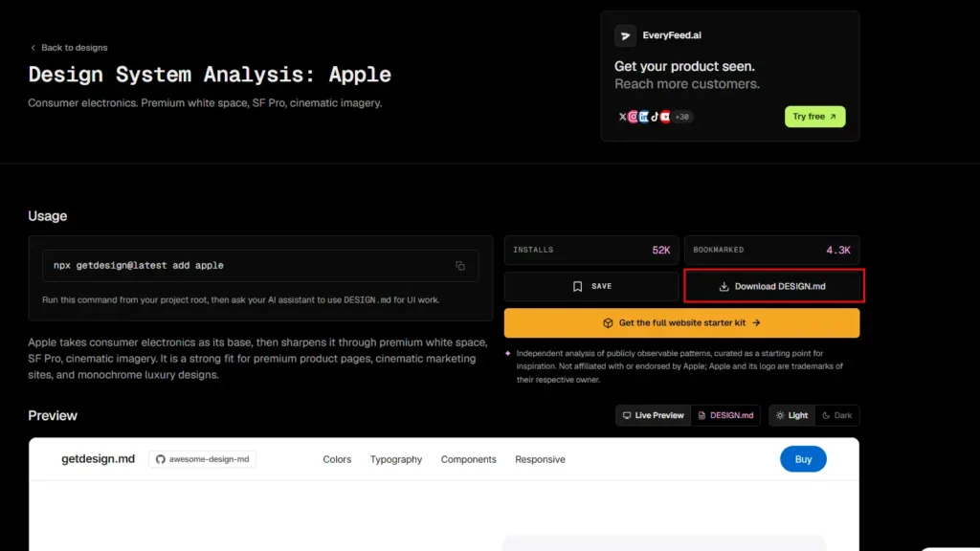980x551 pixels.
Task: Click the BOOKMARKED 4.3K stat box
Action: click(x=772, y=250)
